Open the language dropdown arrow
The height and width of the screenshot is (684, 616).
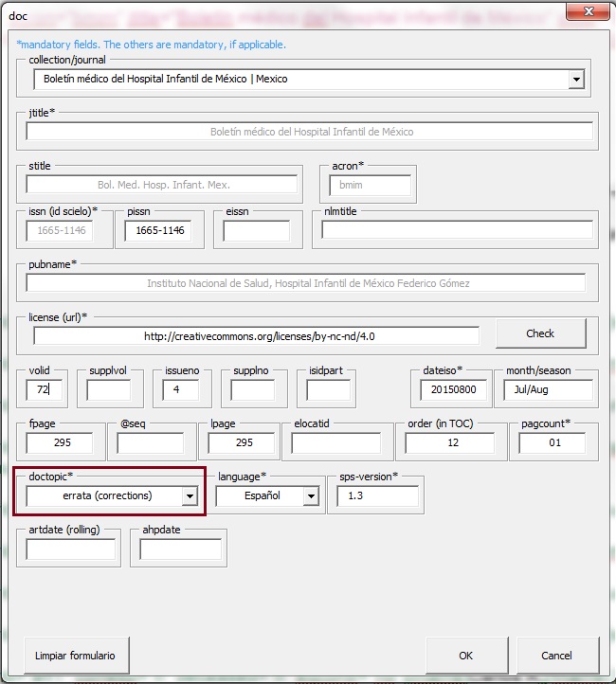pyautogui.click(x=310, y=495)
